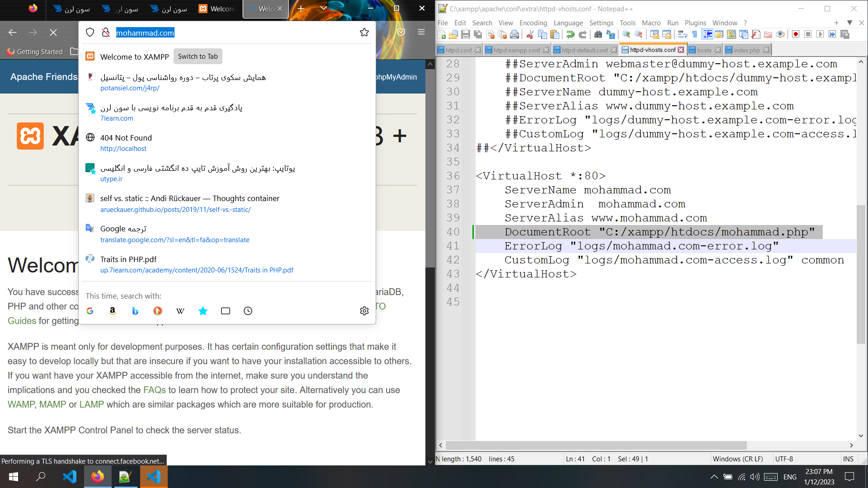The width and height of the screenshot is (868, 488).
Task: Click the Paste clipboard toolbar icon
Action: click(x=555, y=34)
